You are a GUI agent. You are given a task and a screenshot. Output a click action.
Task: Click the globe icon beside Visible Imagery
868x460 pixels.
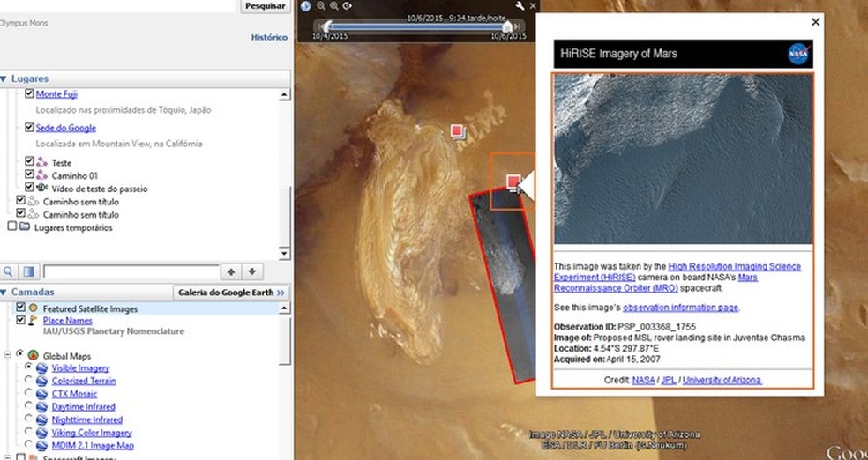[x=42, y=368]
